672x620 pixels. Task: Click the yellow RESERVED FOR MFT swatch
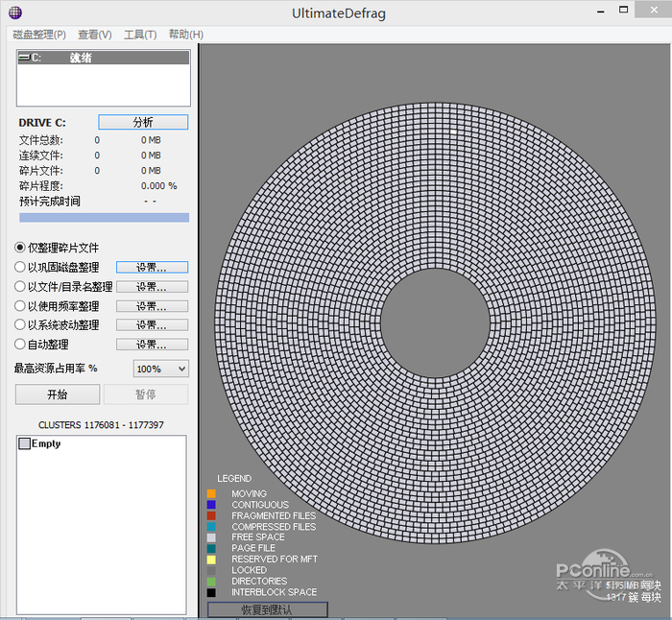tap(211, 560)
